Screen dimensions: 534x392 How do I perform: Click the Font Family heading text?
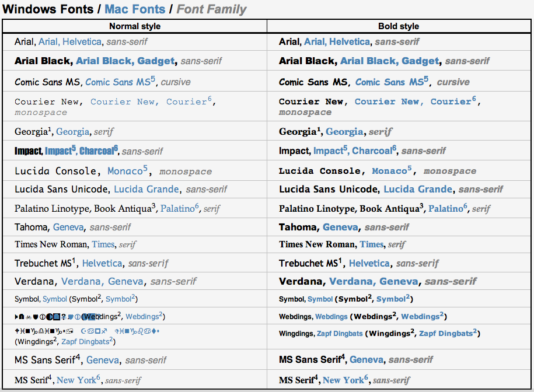pos(211,9)
